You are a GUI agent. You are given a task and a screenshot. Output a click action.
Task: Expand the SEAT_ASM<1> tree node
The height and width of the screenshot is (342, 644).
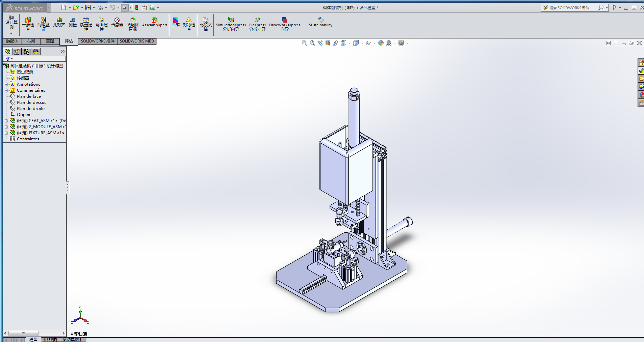[x=6, y=121]
